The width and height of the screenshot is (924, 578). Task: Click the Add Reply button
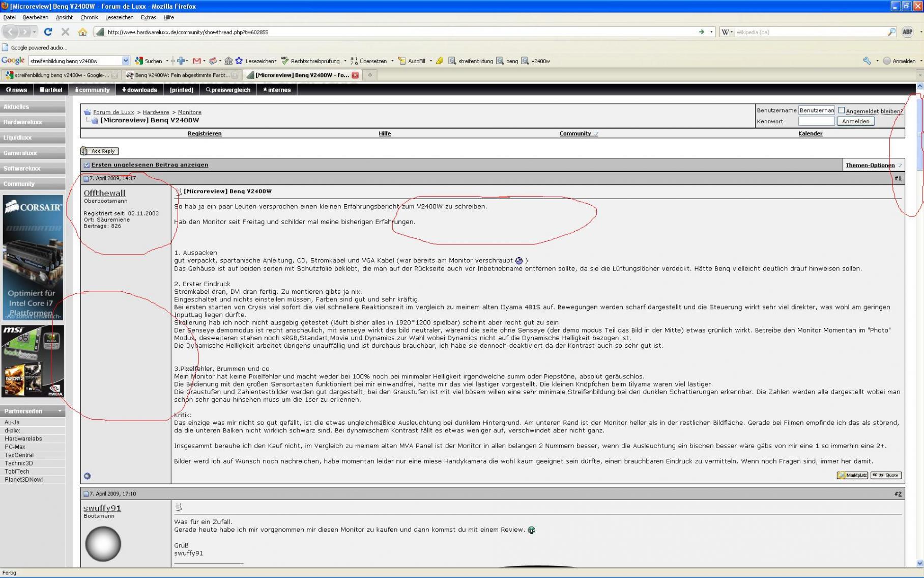tap(100, 151)
